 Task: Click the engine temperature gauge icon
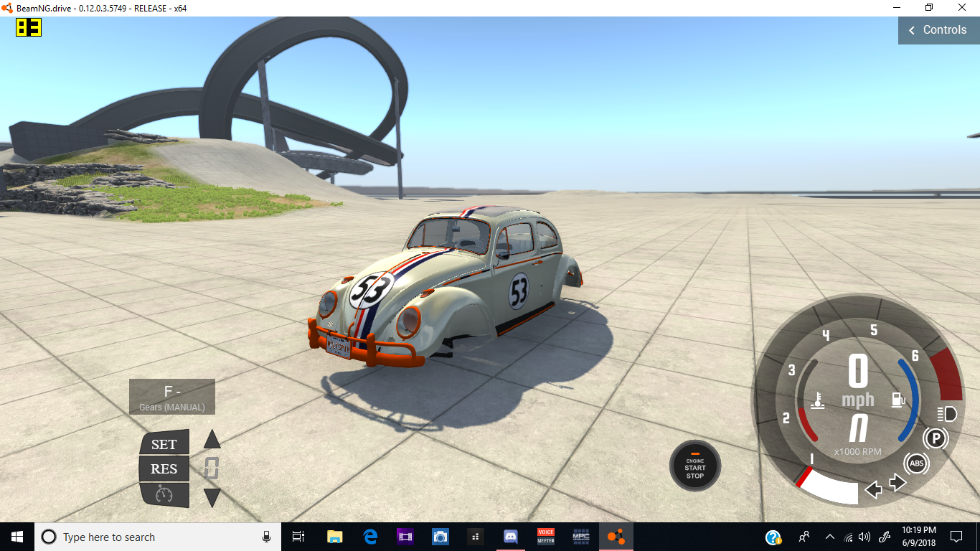tap(816, 400)
